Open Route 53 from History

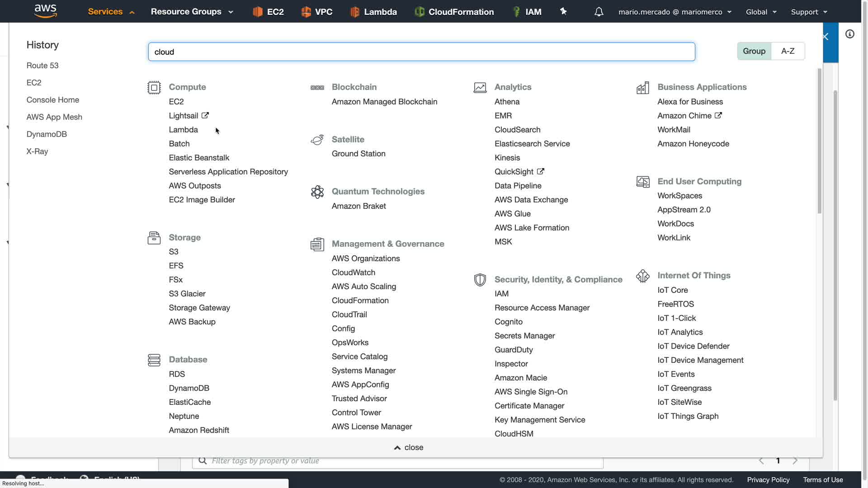(42, 66)
